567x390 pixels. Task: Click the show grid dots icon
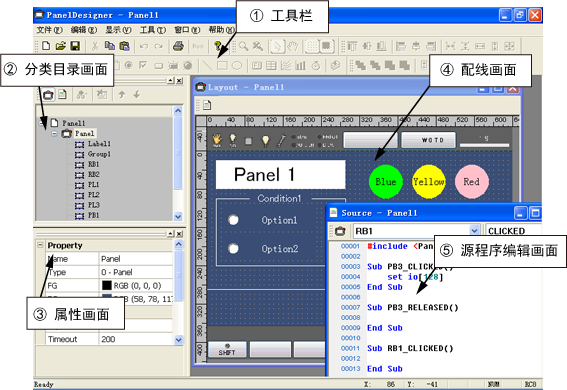pyautogui.click(x=312, y=46)
